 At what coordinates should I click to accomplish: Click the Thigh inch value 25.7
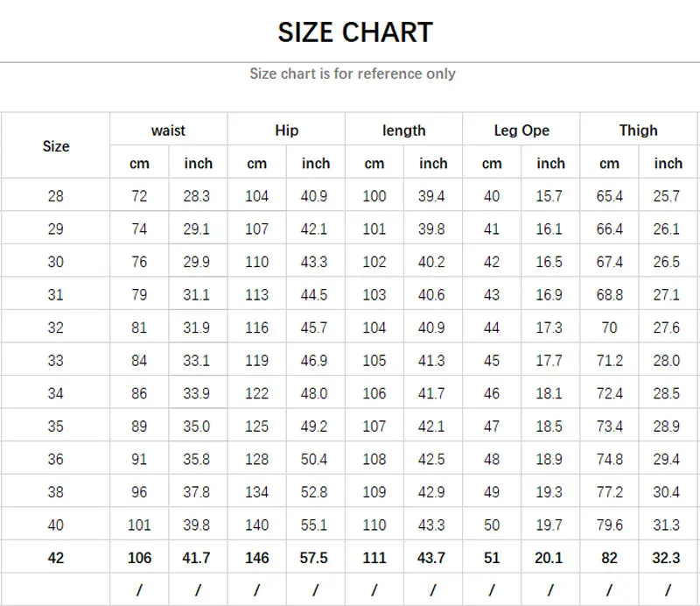(668, 195)
